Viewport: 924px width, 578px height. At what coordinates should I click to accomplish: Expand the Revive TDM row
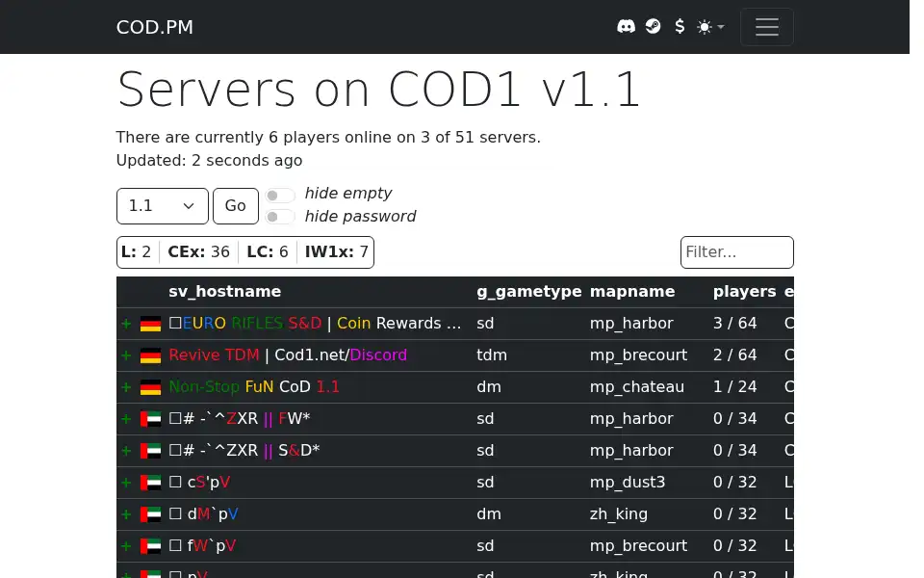126,355
